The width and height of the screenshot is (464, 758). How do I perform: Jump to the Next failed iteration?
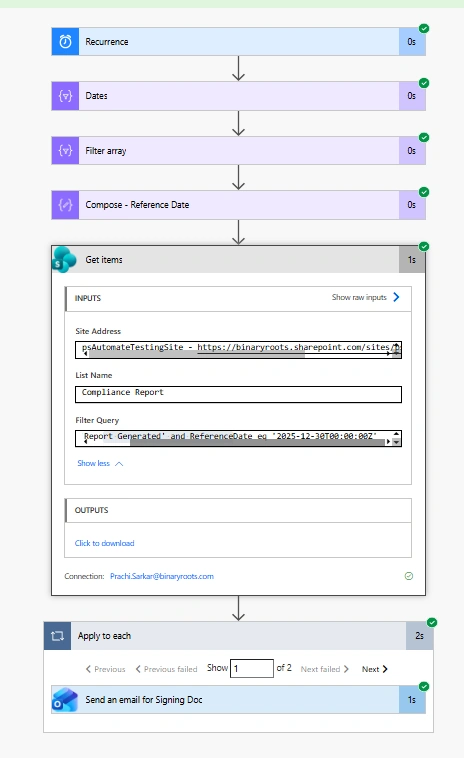324,669
